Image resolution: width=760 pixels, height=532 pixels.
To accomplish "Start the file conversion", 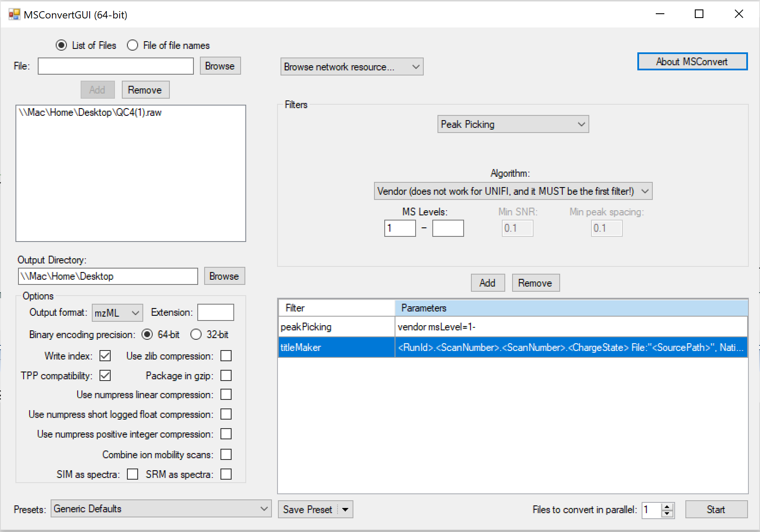I will tap(716, 509).
